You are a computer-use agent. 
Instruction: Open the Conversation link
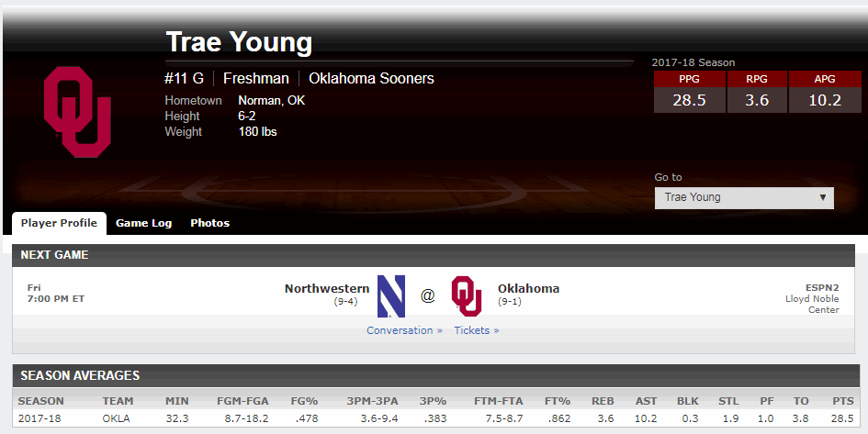click(x=404, y=330)
